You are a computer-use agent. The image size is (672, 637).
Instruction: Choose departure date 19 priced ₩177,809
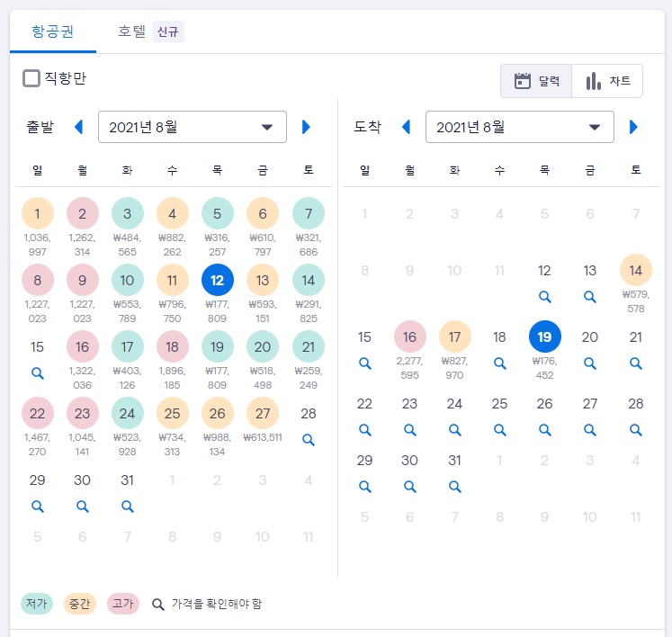[x=218, y=346]
